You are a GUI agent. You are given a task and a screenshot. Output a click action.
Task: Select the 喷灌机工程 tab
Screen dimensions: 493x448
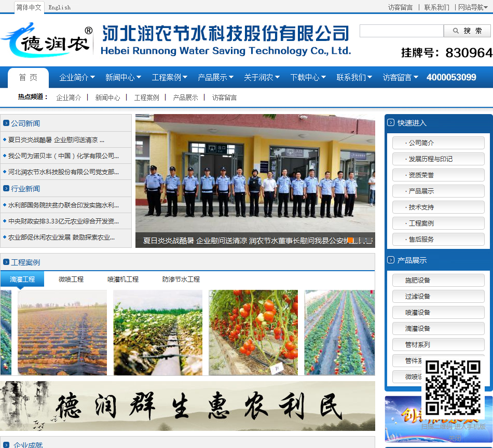(x=123, y=279)
